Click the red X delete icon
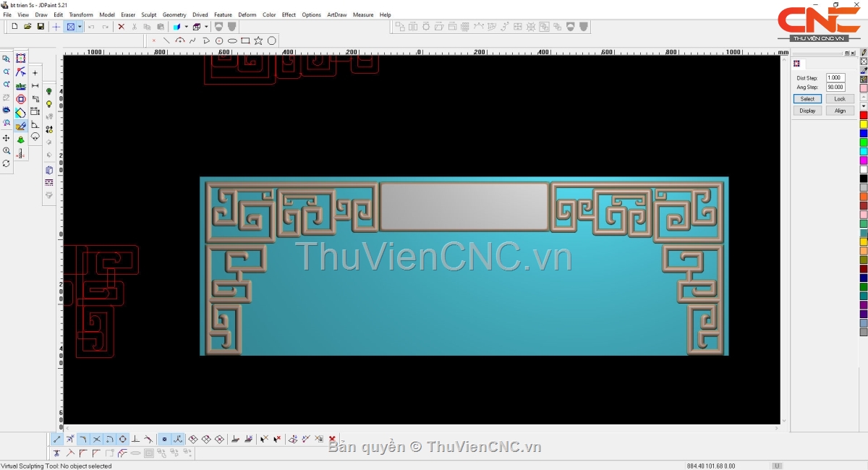 (x=121, y=27)
